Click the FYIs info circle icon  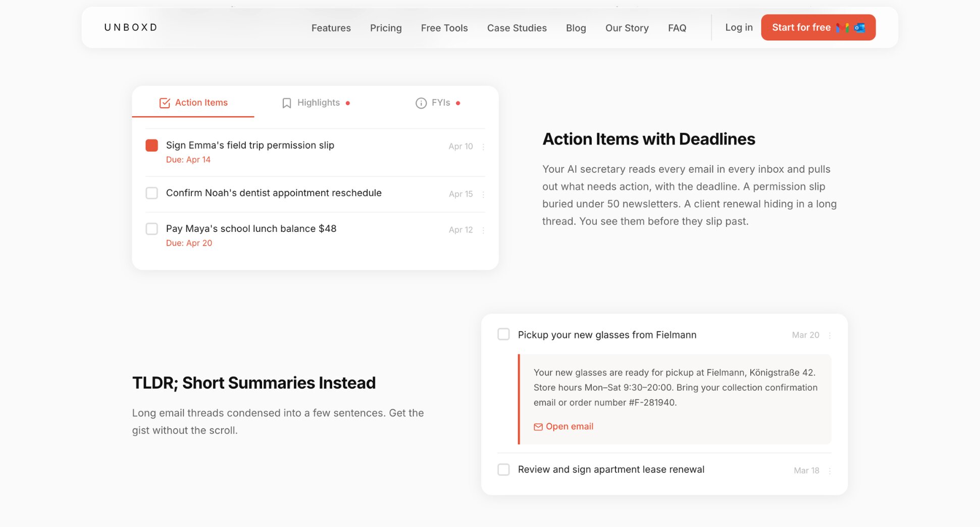tap(421, 103)
